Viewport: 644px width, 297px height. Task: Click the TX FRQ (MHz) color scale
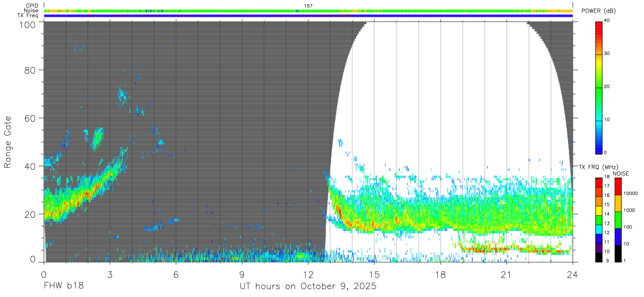point(598,219)
